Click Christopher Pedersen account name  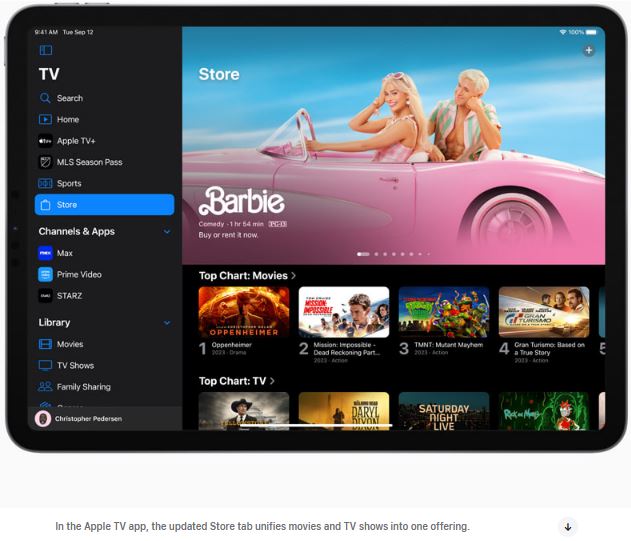pos(89,419)
